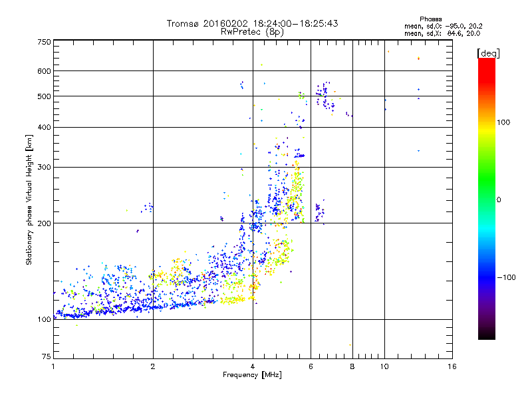532x399 pixels.
Task: Click the colorbar "0" tick label
Action: coord(499,200)
